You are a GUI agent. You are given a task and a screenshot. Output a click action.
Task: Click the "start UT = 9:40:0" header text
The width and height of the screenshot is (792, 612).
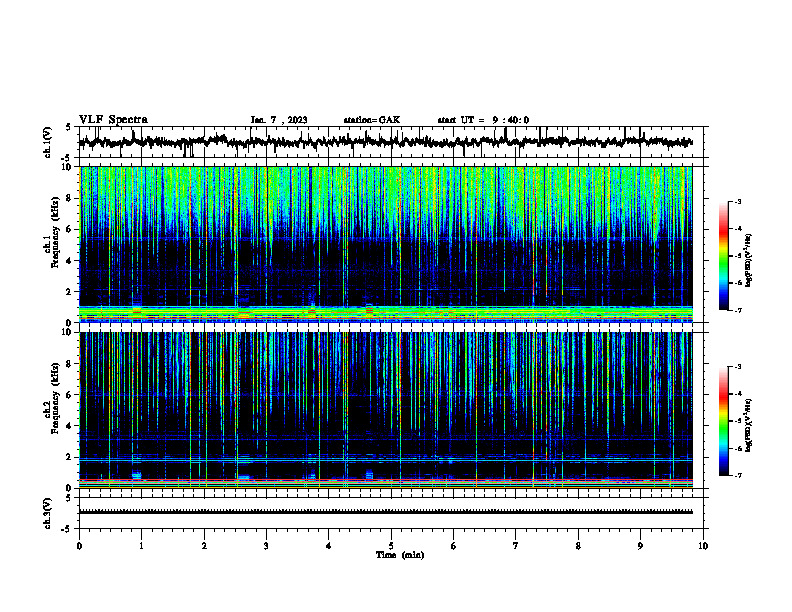[483, 120]
